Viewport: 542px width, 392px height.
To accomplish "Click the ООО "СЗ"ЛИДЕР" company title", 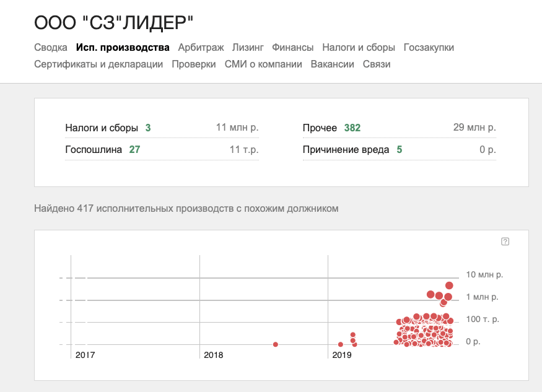I will 114,23.
